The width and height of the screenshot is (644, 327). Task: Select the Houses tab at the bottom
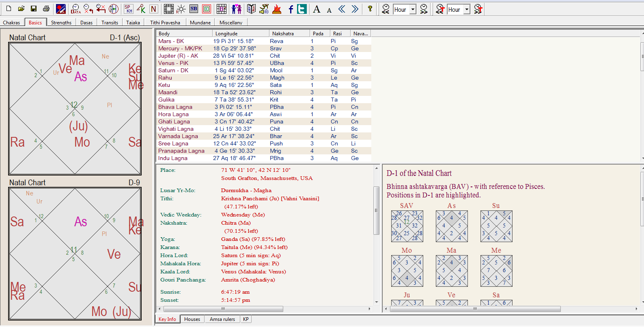192,319
